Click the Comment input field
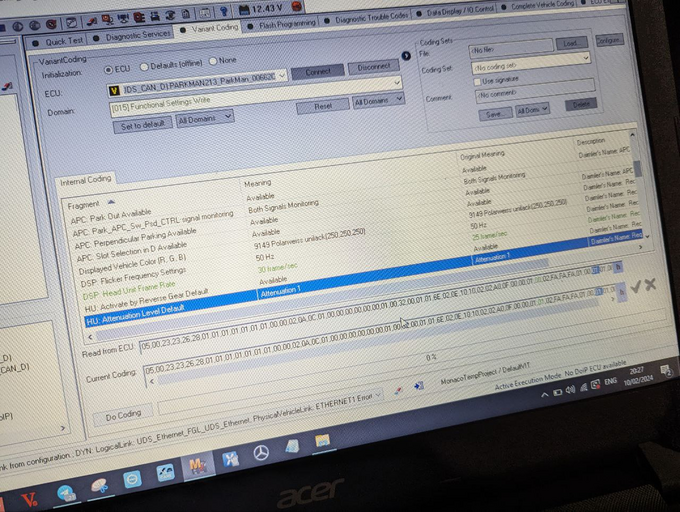This screenshot has height=512, width=680. tap(535, 90)
